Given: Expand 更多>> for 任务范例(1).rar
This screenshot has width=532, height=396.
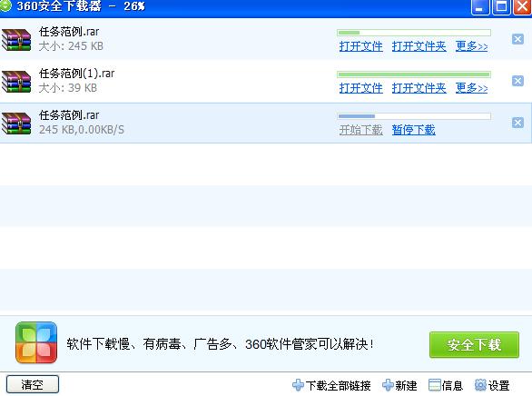Looking at the screenshot, I should (471, 88).
